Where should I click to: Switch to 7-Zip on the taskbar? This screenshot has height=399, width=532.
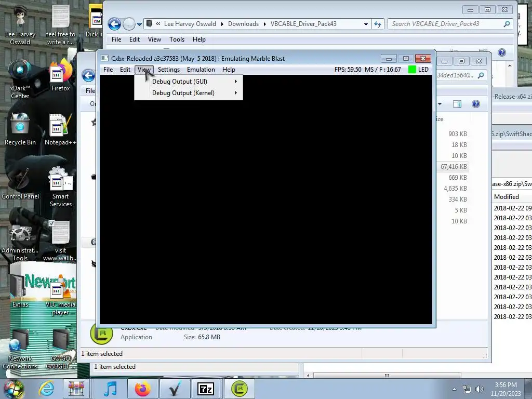pyautogui.click(x=206, y=389)
